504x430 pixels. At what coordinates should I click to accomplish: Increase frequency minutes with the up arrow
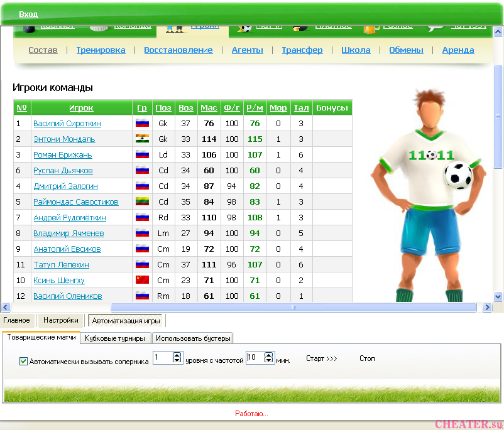click(x=269, y=355)
